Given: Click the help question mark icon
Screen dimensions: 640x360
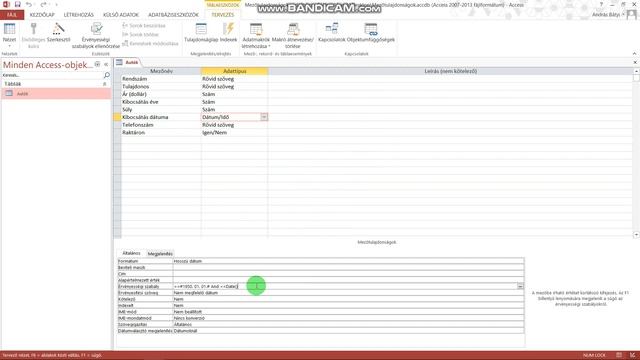Looking at the screenshot, I should coord(601,4).
